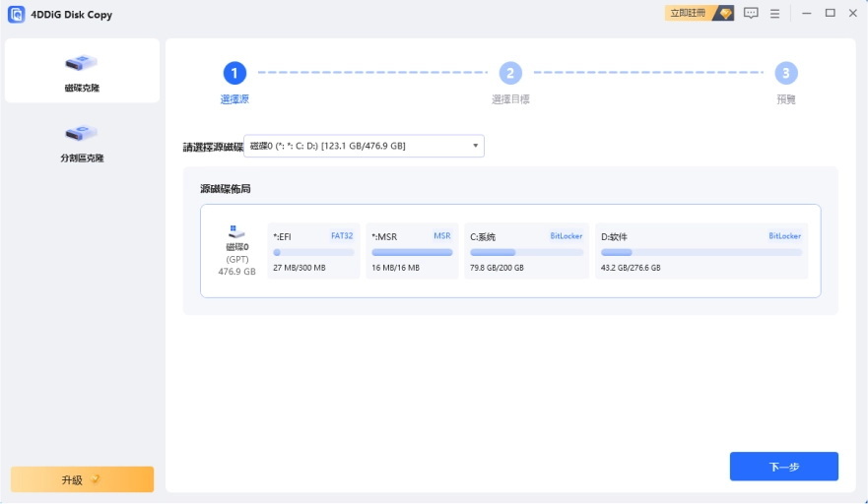Open the 磁碟0 source disk combo box

tap(363, 146)
